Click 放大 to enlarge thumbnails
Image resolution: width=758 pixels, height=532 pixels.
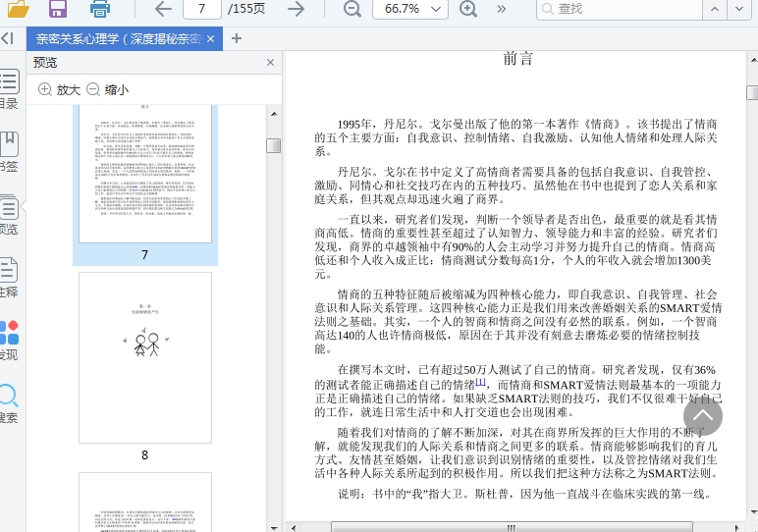pyautogui.click(x=59, y=90)
